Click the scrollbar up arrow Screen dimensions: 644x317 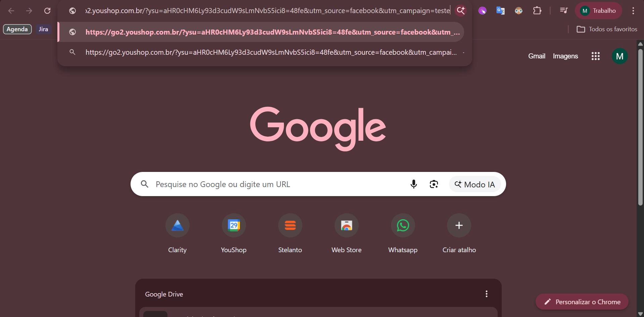pos(640,44)
